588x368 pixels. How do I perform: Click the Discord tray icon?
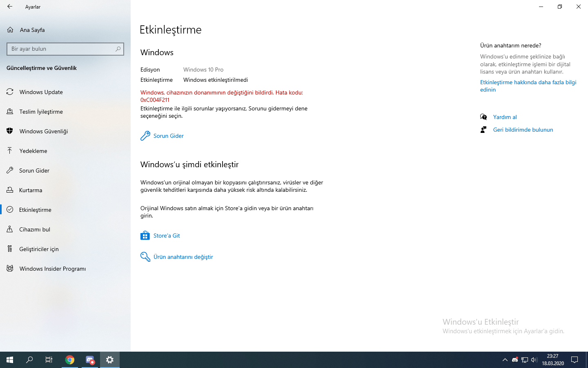(515, 360)
